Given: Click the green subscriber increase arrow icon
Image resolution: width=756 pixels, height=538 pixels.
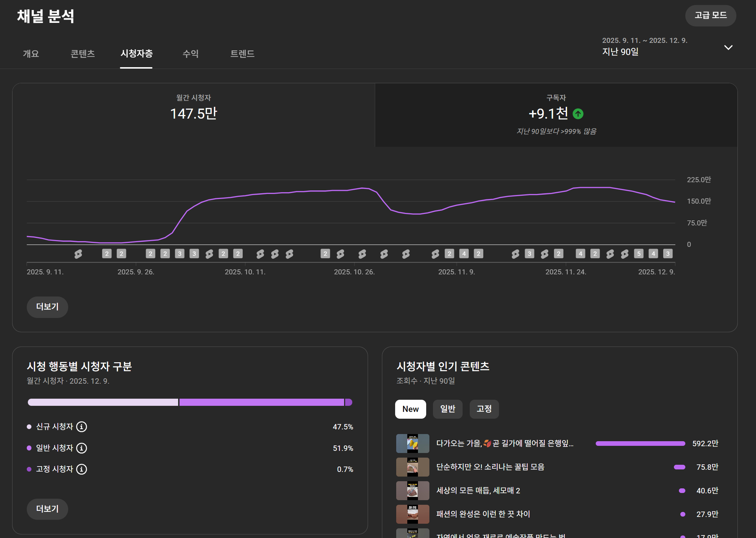Looking at the screenshot, I should pos(578,114).
